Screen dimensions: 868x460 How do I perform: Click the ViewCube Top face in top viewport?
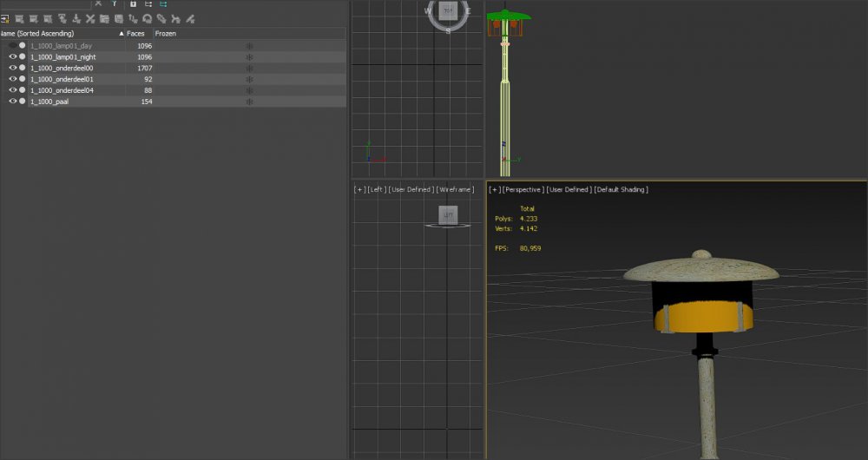(448, 11)
